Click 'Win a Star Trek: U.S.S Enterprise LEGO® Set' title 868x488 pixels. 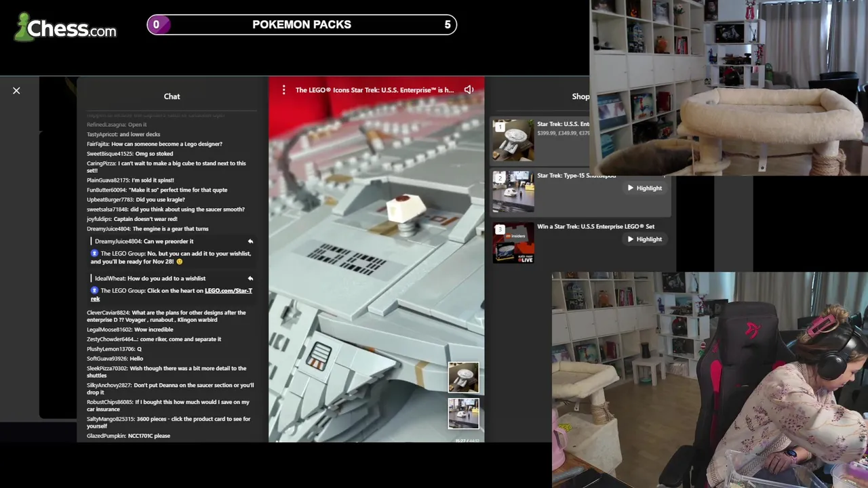[595, 226]
